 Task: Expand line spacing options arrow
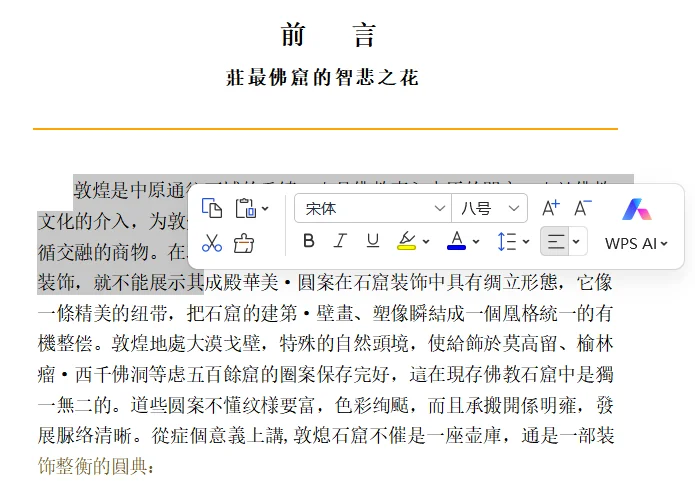(526, 242)
